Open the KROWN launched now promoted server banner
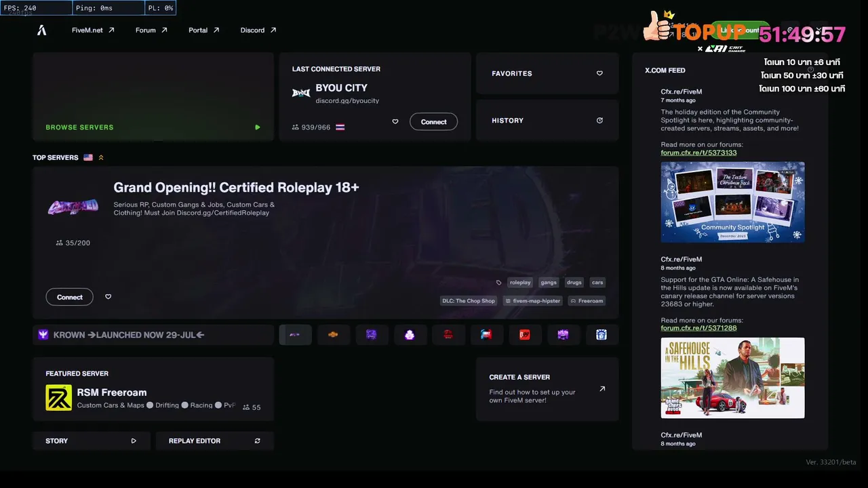 153,335
